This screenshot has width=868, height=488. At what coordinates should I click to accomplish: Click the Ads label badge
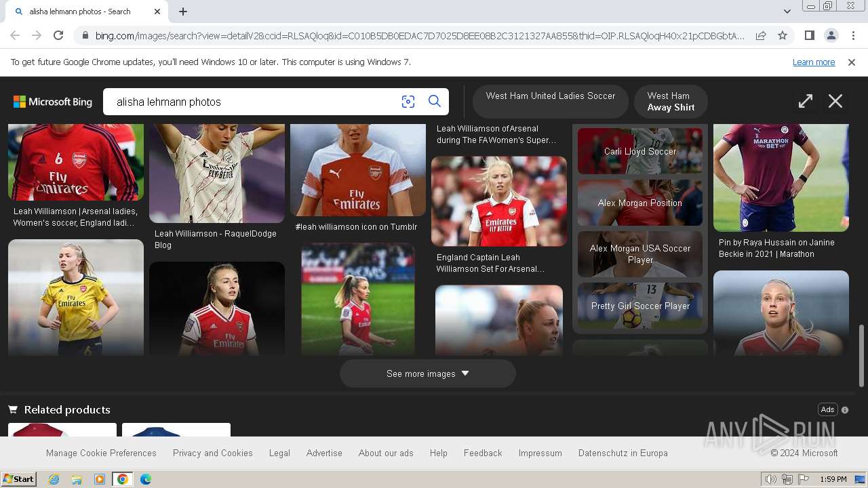pos(827,409)
